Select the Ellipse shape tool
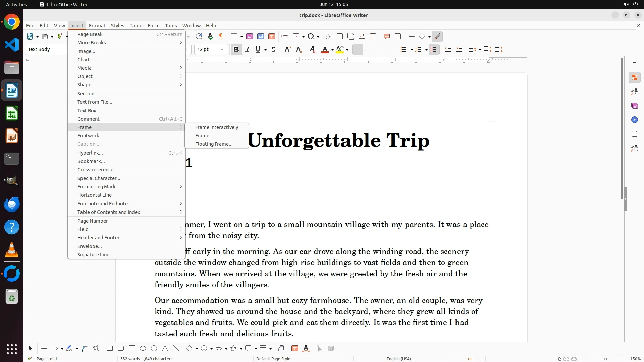This screenshot has width=644, height=362. (143, 348)
